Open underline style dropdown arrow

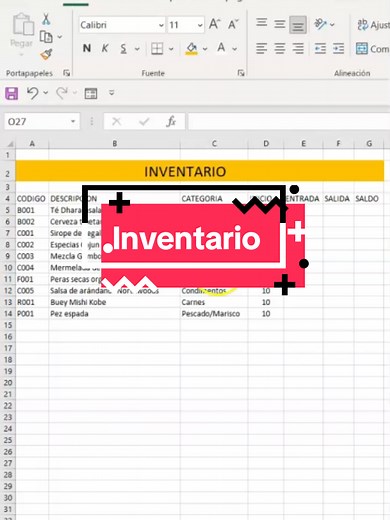[137, 49]
